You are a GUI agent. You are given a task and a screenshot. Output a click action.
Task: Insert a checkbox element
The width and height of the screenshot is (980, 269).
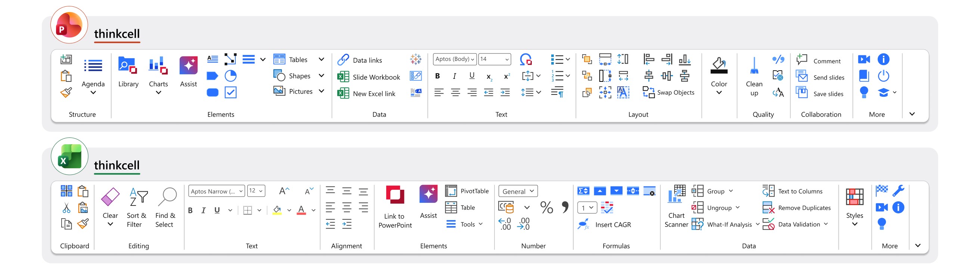tap(230, 92)
